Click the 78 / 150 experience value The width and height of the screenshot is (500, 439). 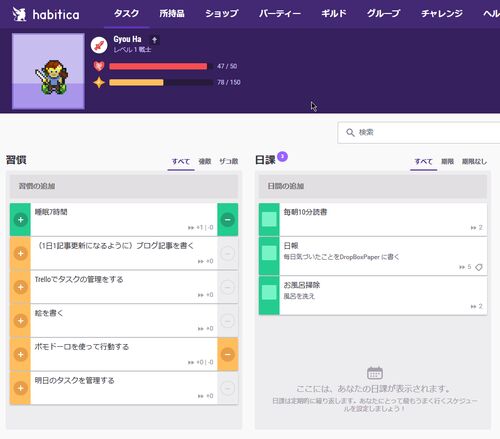coord(229,82)
